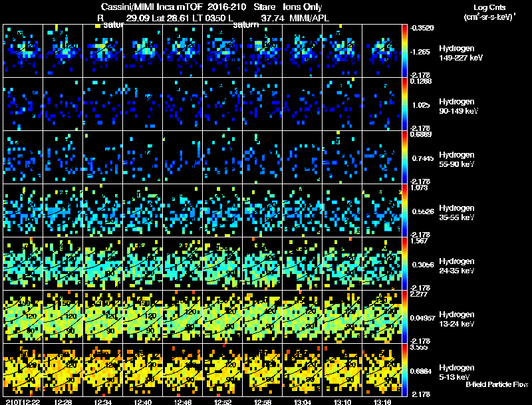The height and width of the screenshot is (405, 532).
Task: Click the Hydrogen 55-90 keV color bar
Action: point(404,158)
